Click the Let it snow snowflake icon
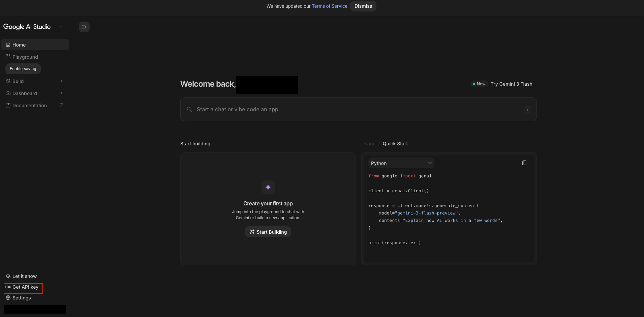The image size is (644, 317). (8, 276)
